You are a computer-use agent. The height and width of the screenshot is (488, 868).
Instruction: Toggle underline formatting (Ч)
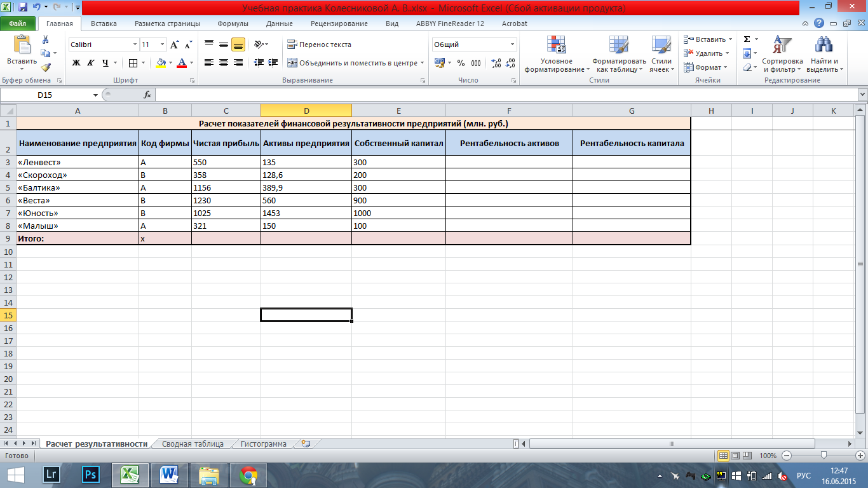(x=105, y=63)
